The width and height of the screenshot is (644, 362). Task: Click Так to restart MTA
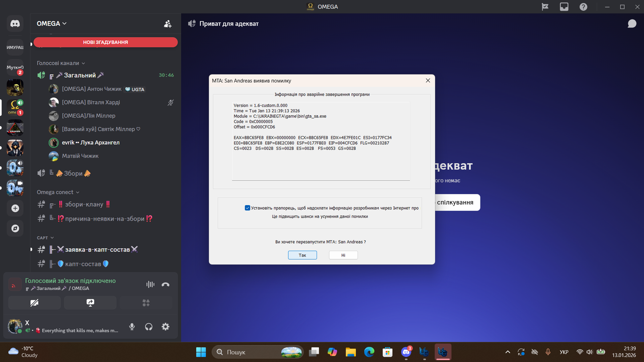(302, 255)
